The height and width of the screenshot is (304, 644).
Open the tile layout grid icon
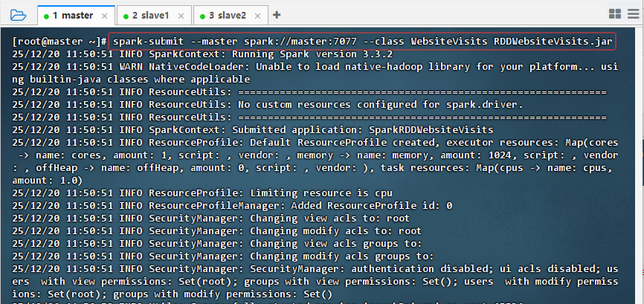pyautogui.click(x=615, y=14)
